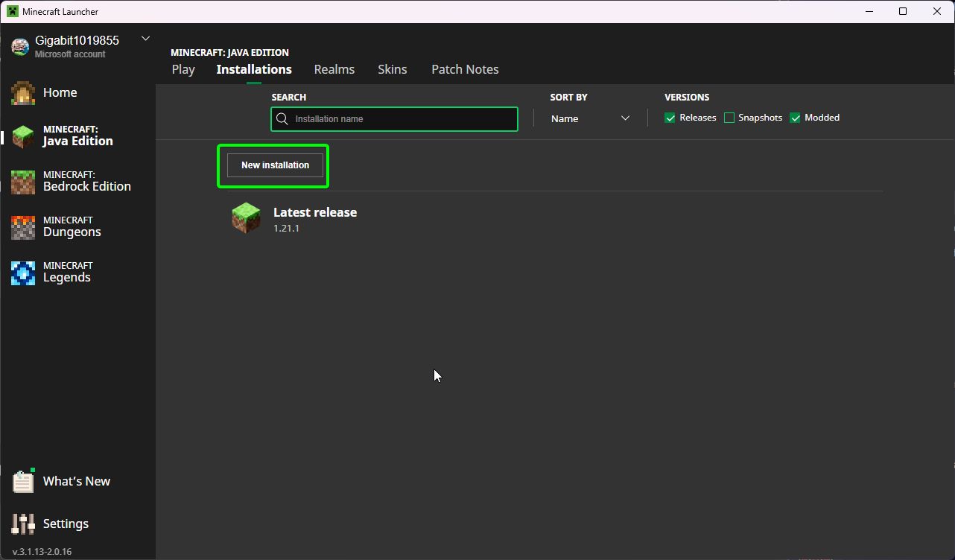
Task: Toggle the Releases checkbox
Action: click(x=670, y=118)
